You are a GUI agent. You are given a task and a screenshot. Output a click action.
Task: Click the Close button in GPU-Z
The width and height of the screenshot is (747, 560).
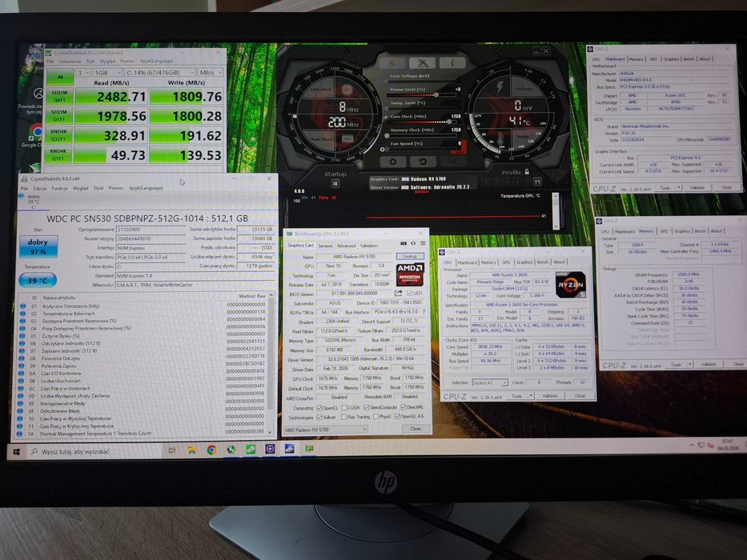pos(416,429)
